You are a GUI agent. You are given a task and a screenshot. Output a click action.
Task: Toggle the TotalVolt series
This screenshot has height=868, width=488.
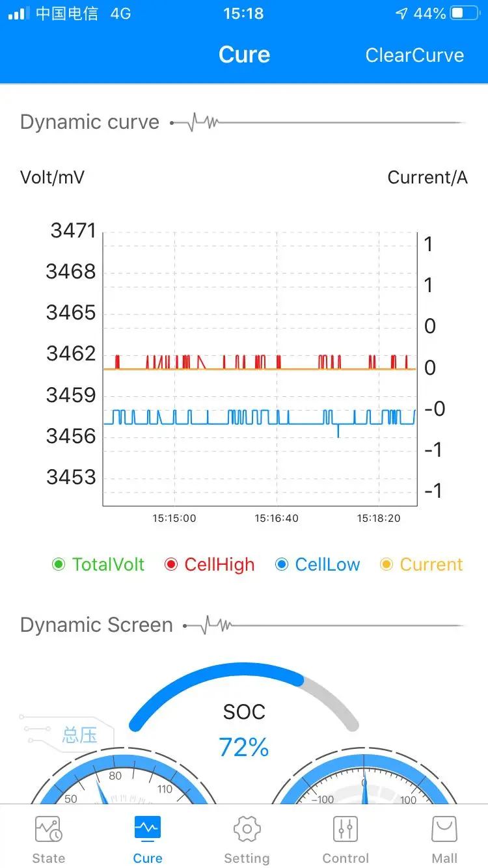(98, 564)
